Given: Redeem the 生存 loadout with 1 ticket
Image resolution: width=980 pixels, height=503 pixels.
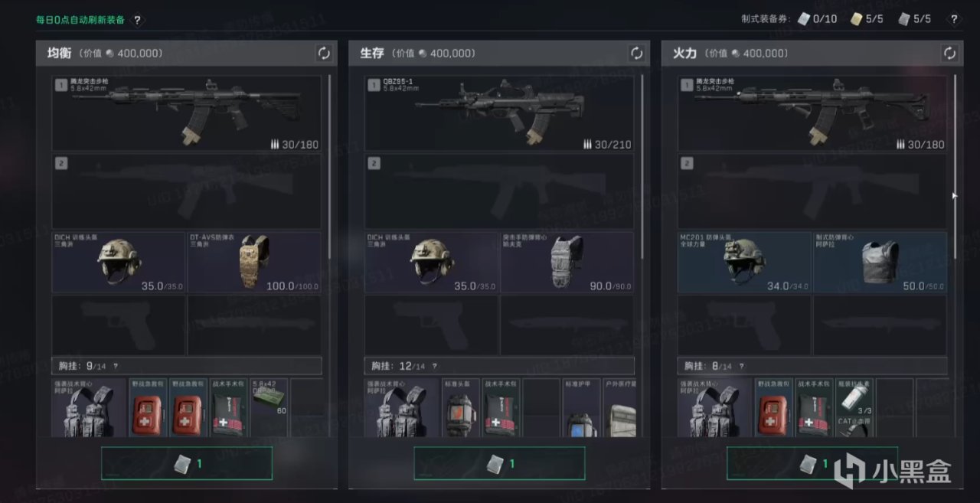Looking at the screenshot, I should pos(499,463).
